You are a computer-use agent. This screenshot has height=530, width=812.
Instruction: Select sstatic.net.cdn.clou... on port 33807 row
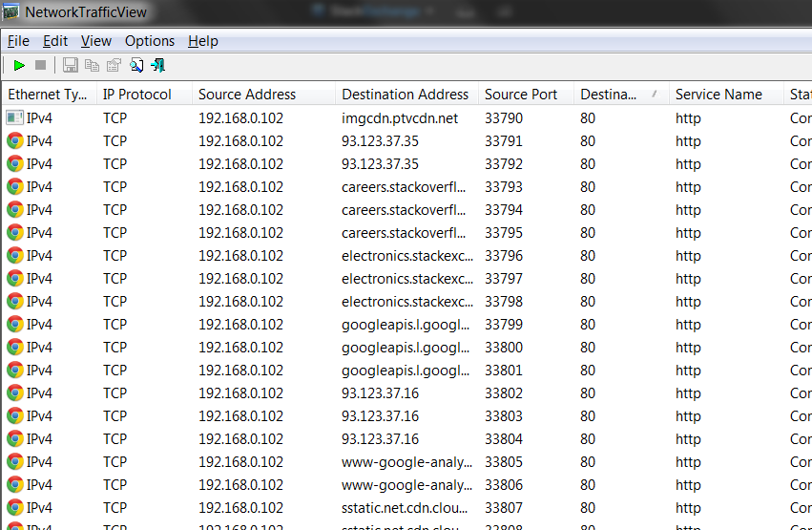click(405, 507)
